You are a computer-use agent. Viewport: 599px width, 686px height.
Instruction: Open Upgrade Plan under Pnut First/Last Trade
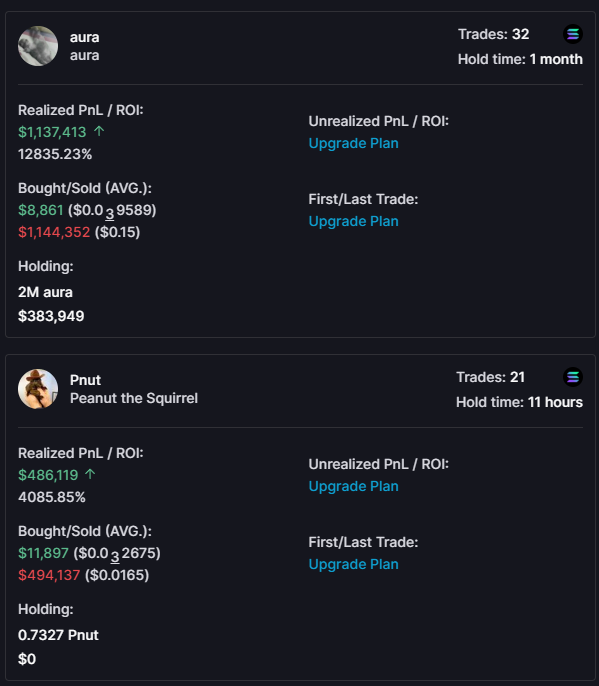[354, 564]
